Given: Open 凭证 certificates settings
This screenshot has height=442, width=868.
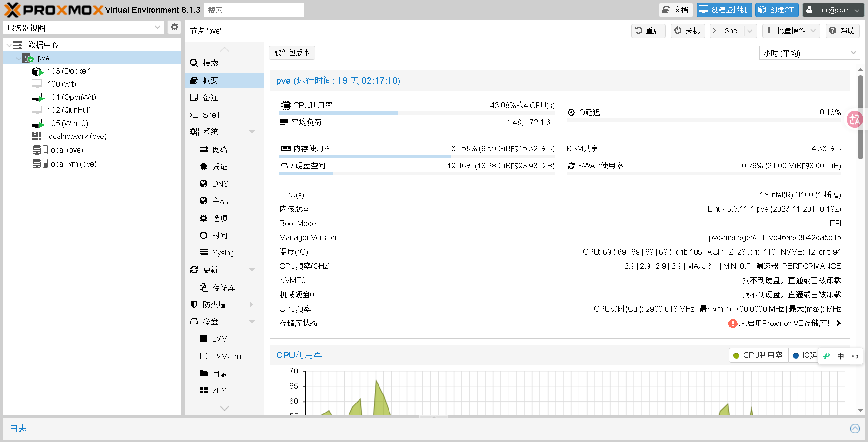Looking at the screenshot, I should pyautogui.click(x=224, y=167).
